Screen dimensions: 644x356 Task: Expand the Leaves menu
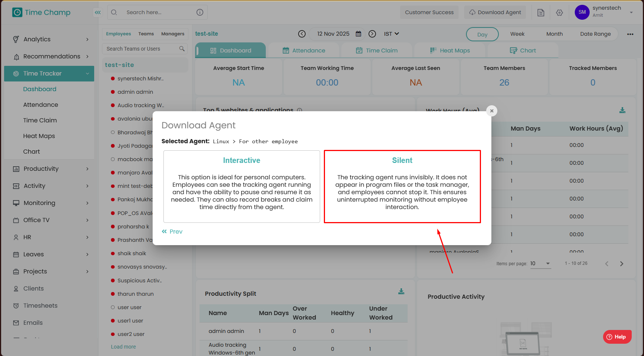coord(49,254)
